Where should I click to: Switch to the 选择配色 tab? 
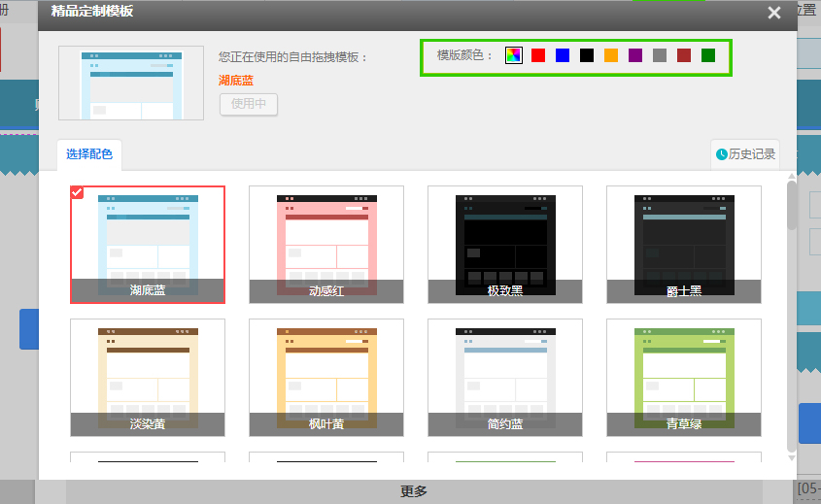(89, 154)
